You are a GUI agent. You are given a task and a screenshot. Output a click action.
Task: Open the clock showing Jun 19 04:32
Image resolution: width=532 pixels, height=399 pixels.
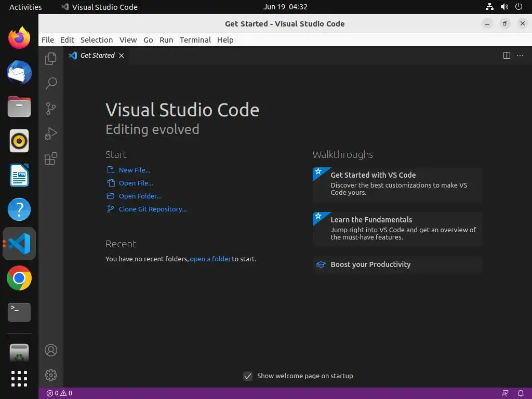tap(285, 7)
